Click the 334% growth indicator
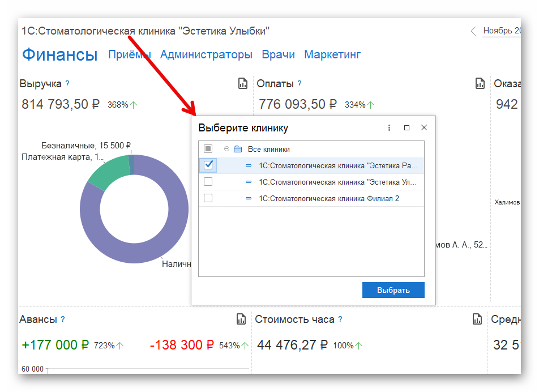Screen dimensions: 539x392 point(359,105)
